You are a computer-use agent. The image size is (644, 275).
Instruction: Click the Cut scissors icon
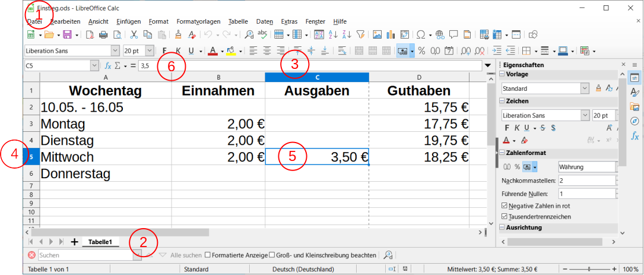(x=134, y=34)
